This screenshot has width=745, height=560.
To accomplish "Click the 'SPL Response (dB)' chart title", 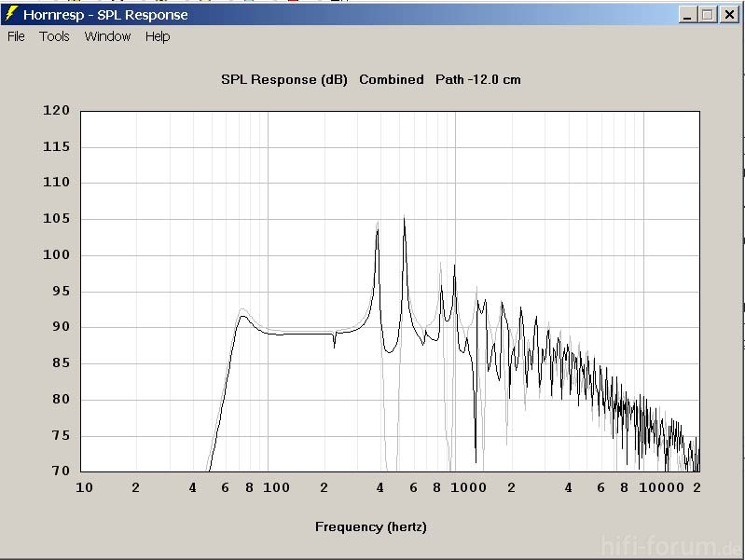I will click(x=284, y=79).
